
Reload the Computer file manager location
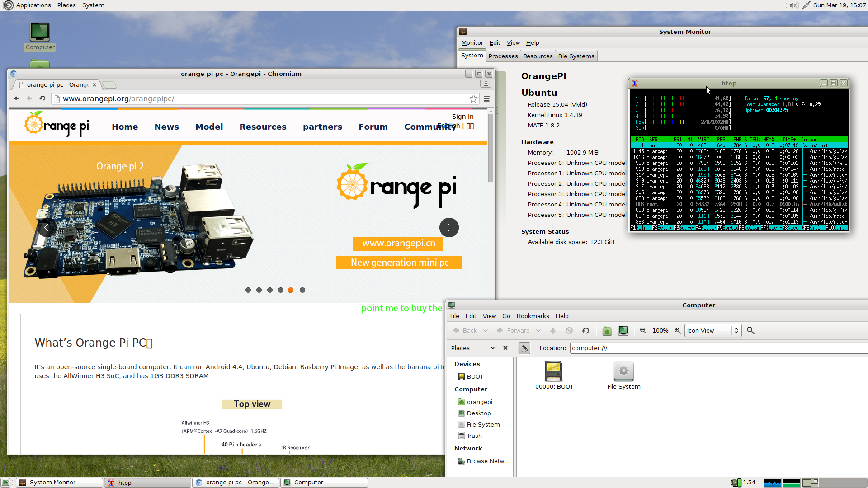(x=585, y=331)
